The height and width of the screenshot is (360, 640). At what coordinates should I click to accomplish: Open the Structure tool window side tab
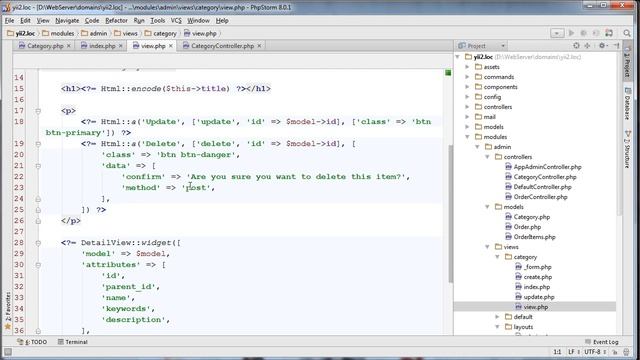coord(628,149)
